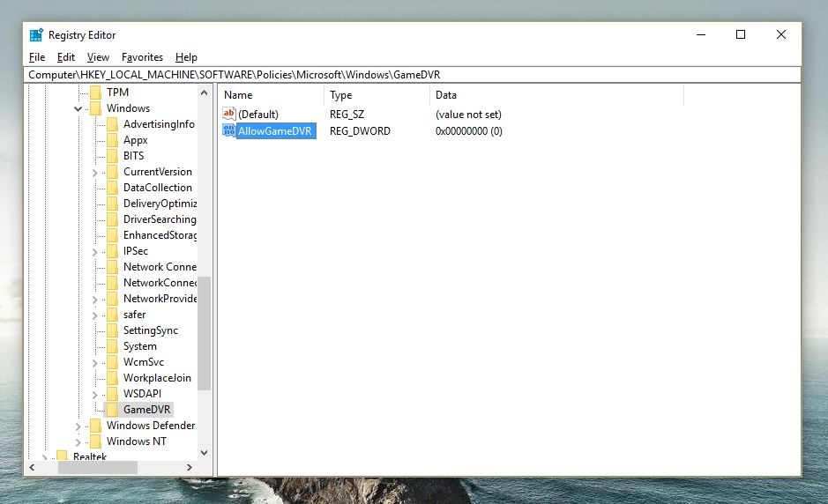Click the TPM folder icon
Viewport: 828px width, 504px height.
click(95, 93)
